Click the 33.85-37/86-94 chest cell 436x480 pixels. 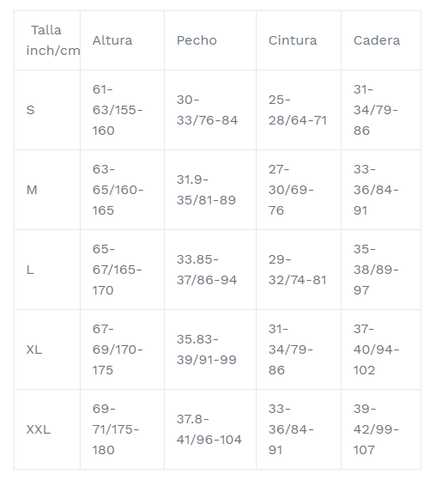click(210, 270)
